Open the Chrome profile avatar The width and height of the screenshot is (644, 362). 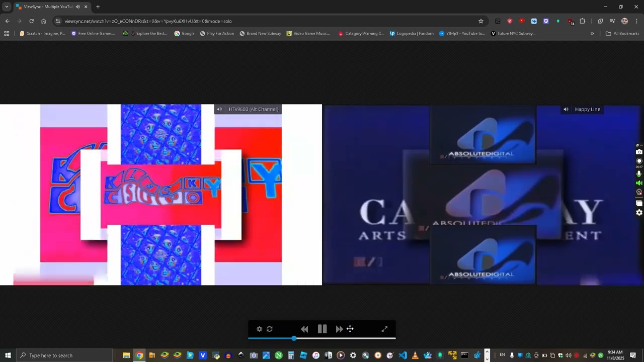[624, 21]
